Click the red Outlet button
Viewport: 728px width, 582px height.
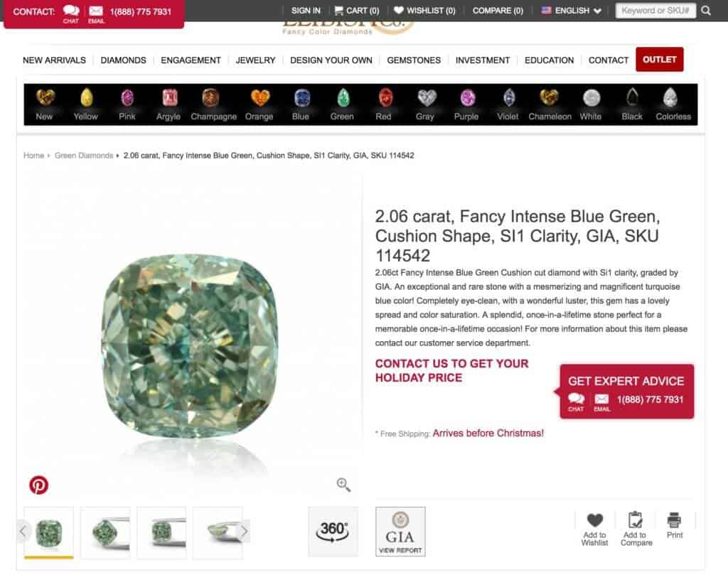pyautogui.click(x=659, y=60)
